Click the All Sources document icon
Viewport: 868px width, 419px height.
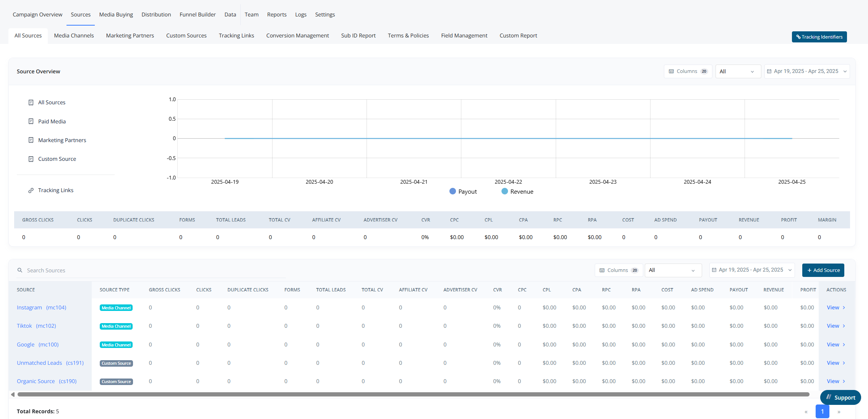[31, 102]
